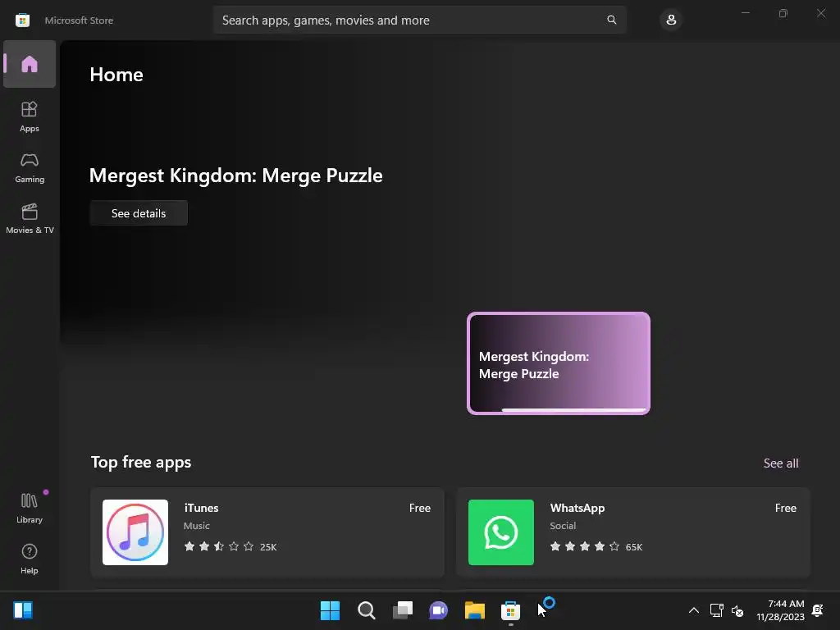
Task: Open Task View on the taskbar
Action: coord(402,610)
